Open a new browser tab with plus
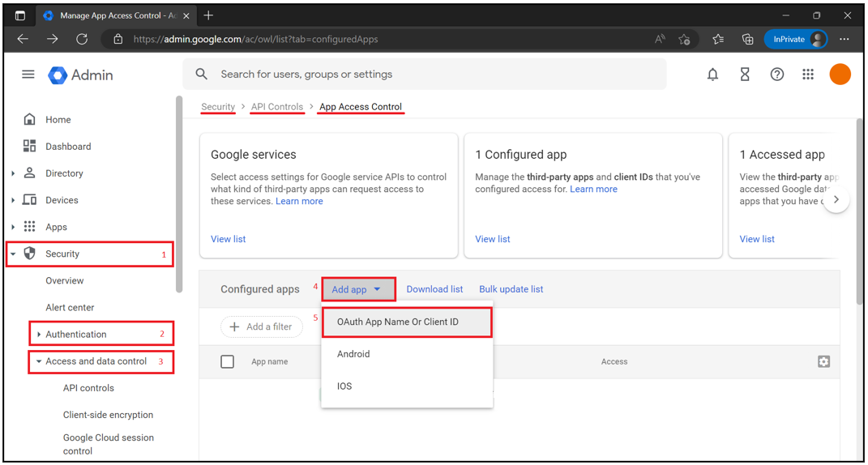Viewport: 868px width, 465px height. pyautogui.click(x=208, y=15)
